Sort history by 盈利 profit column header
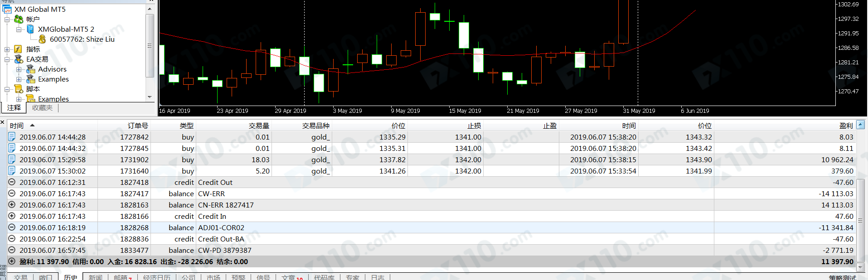Viewport: 868px width, 280px height. [x=846, y=126]
